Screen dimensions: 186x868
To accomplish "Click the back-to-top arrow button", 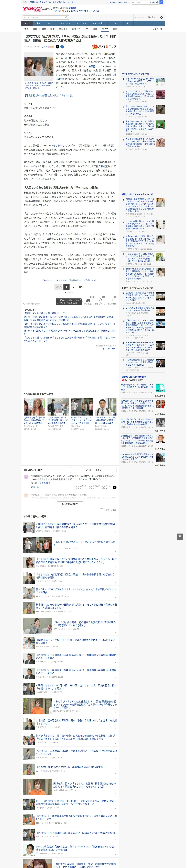I will (x=180, y=536).
